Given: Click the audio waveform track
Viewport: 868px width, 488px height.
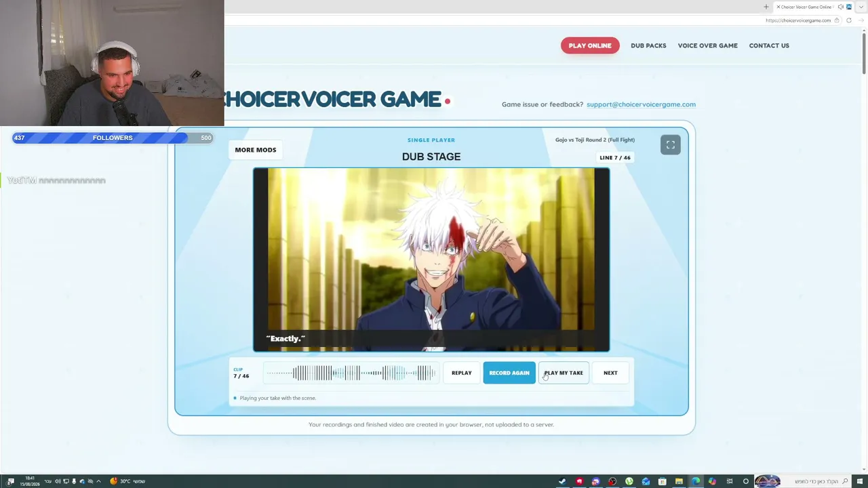Looking at the screenshot, I should [x=351, y=373].
